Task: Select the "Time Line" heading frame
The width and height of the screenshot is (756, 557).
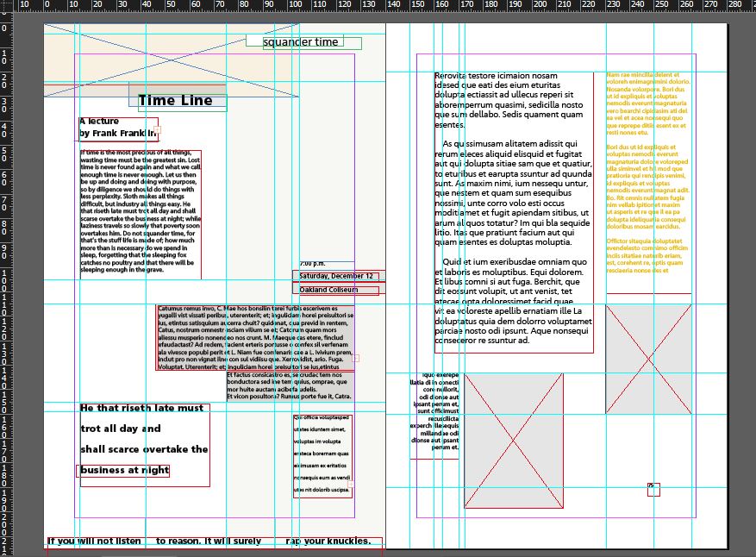Action: [x=177, y=101]
